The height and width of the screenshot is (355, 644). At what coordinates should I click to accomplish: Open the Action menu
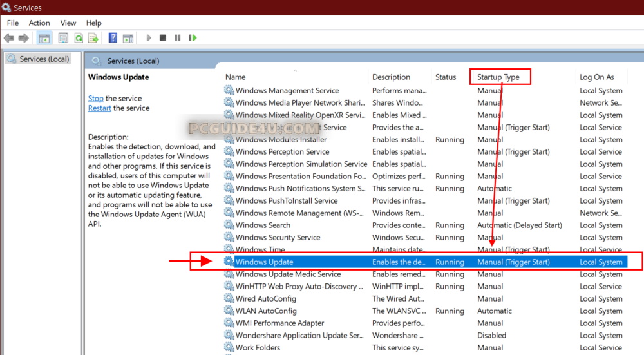tap(39, 23)
